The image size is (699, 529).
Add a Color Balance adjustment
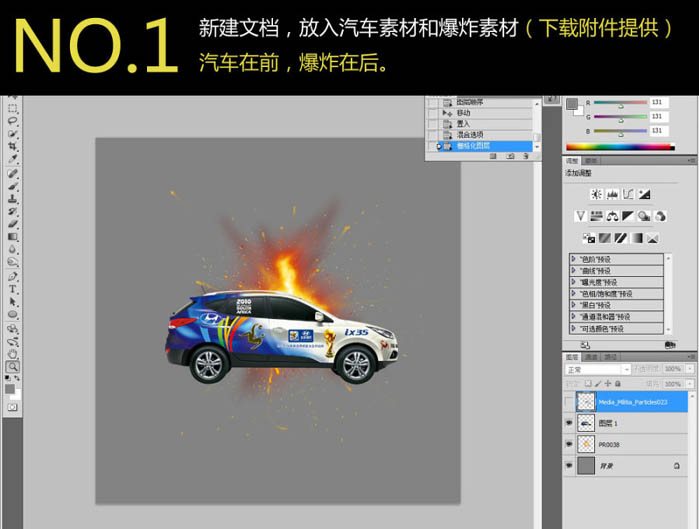pos(613,216)
